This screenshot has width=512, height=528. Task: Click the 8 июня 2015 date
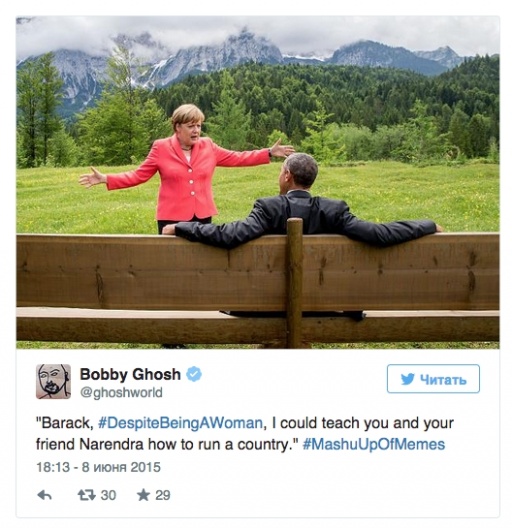point(121,467)
